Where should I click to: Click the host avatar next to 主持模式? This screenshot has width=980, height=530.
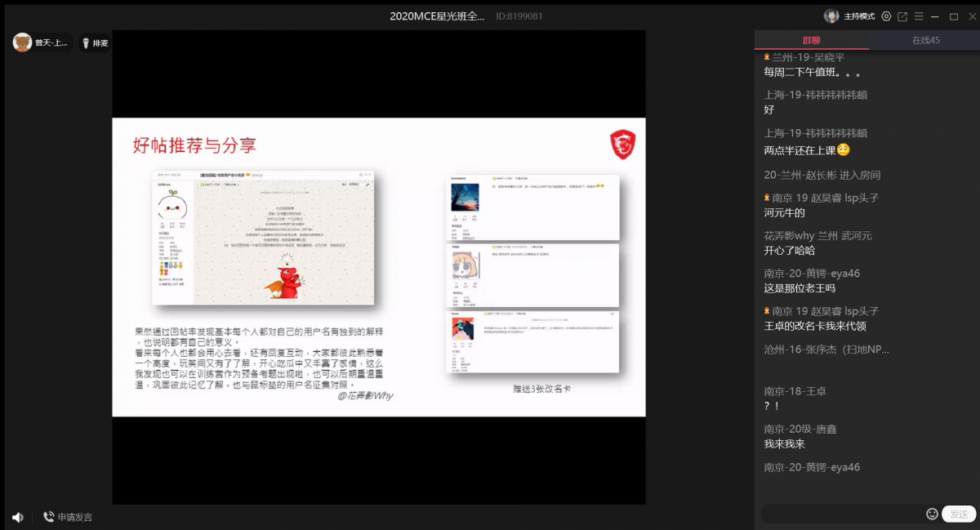[x=831, y=16]
